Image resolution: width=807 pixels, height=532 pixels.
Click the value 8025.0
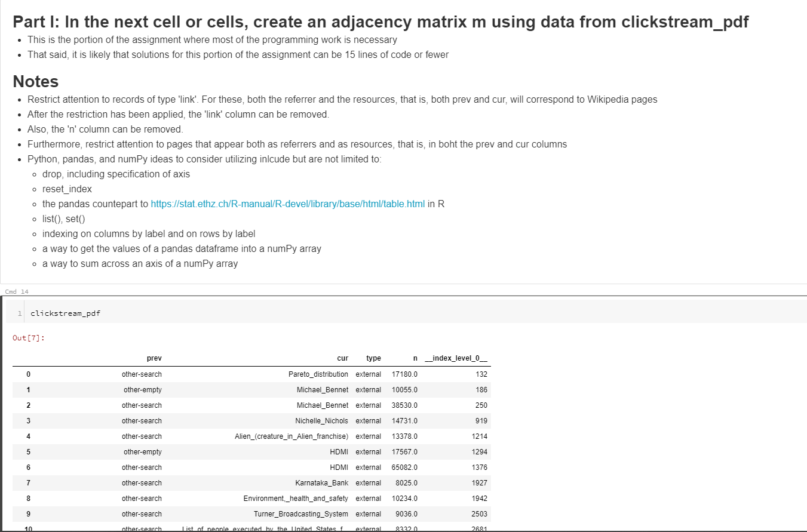click(407, 483)
